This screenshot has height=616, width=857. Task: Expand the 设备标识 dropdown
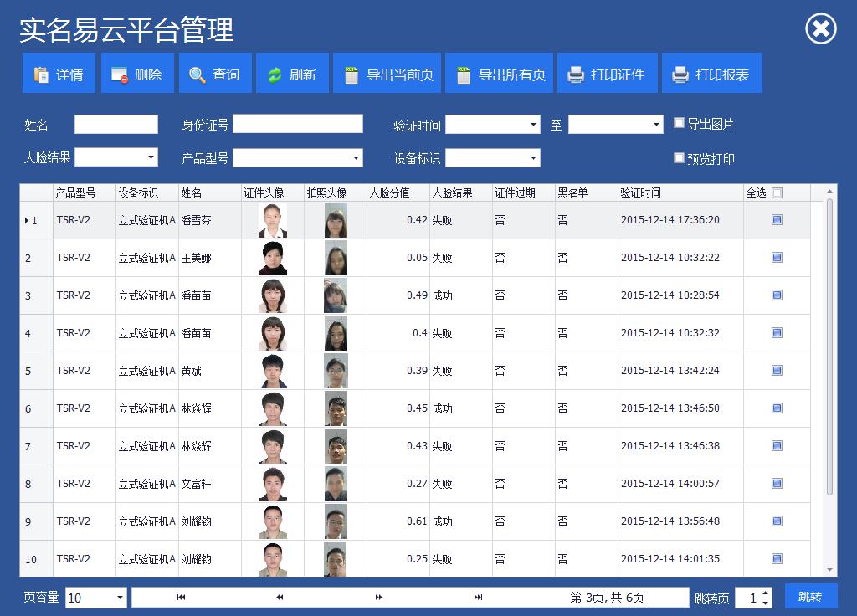[x=533, y=158]
